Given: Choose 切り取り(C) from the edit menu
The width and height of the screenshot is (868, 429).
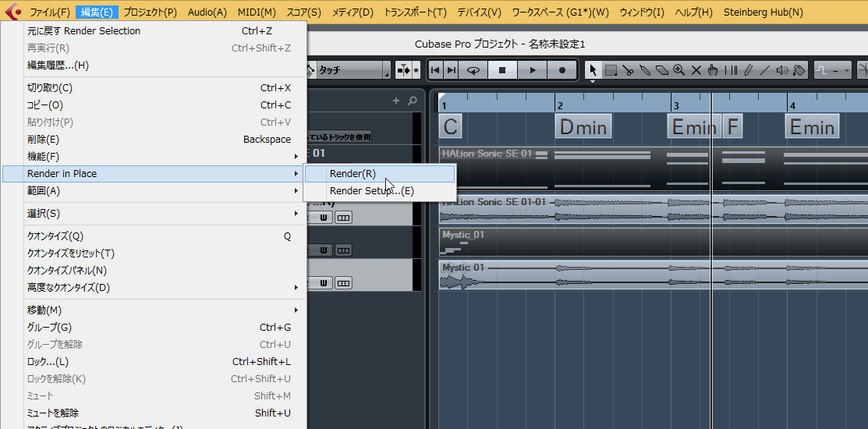Looking at the screenshot, I should [154, 87].
